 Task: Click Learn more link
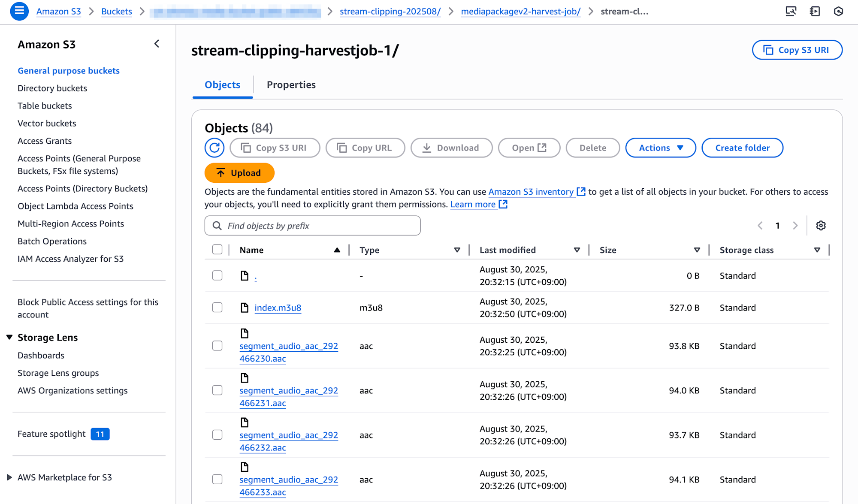[473, 204]
